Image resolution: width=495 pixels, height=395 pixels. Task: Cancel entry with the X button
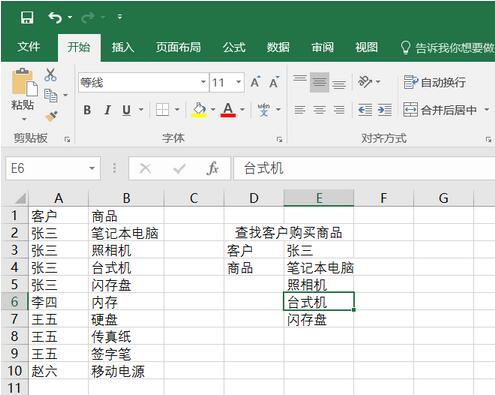pyautogui.click(x=145, y=168)
